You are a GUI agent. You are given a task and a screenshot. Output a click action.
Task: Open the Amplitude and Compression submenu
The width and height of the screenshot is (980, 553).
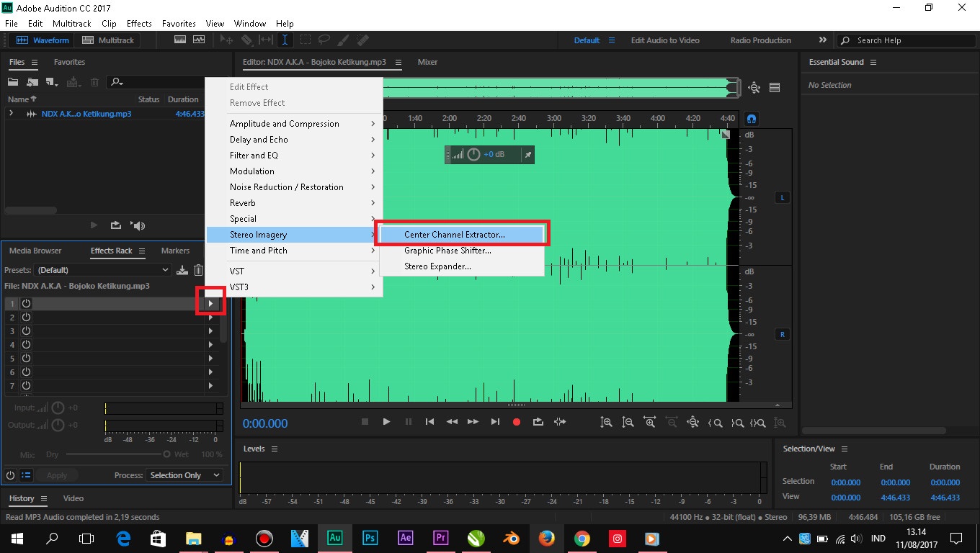294,124
